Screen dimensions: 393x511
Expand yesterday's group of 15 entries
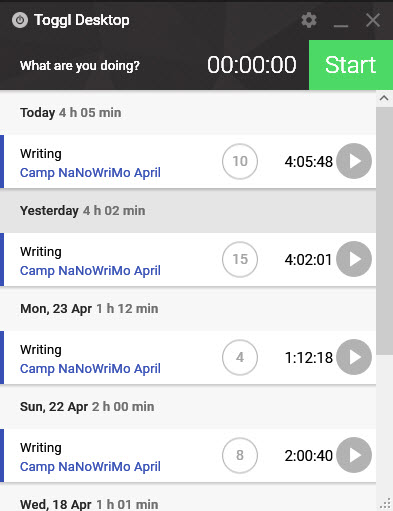coord(240,259)
